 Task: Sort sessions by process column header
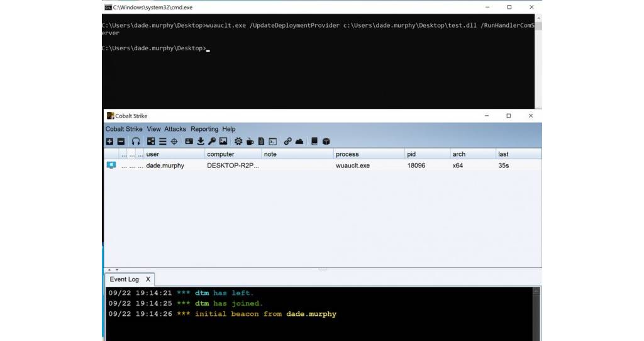(369, 154)
